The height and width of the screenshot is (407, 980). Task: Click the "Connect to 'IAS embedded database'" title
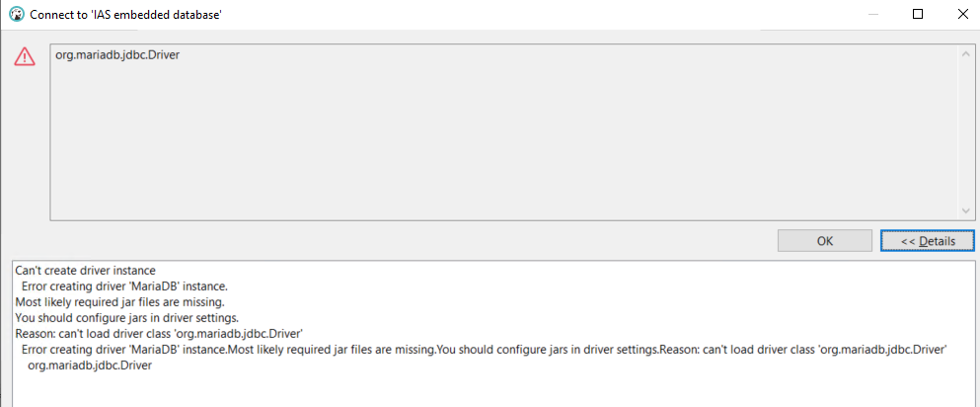click(127, 15)
